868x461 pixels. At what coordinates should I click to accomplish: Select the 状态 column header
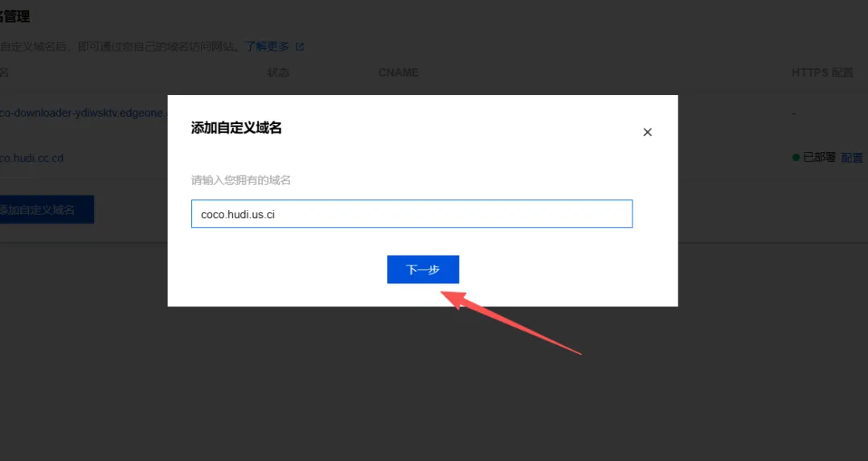pyautogui.click(x=278, y=72)
